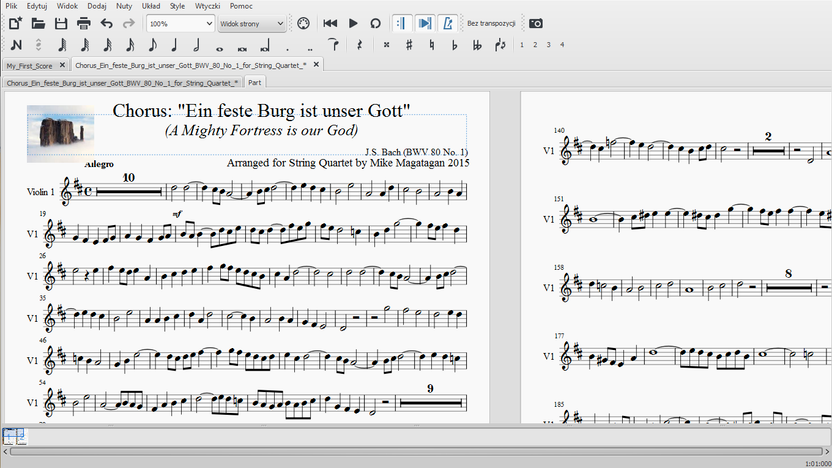Select the double whole note duration
This screenshot has width=832, height=468.
[242, 48]
